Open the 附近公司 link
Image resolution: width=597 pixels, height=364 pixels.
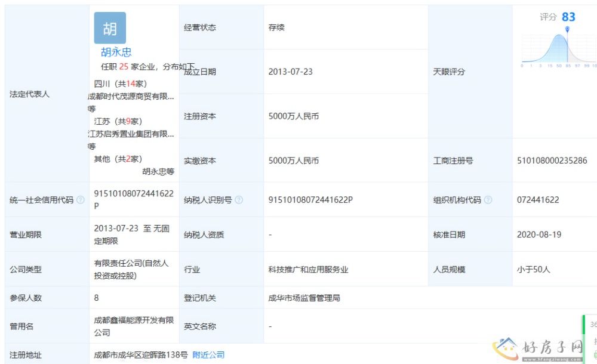pos(208,355)
